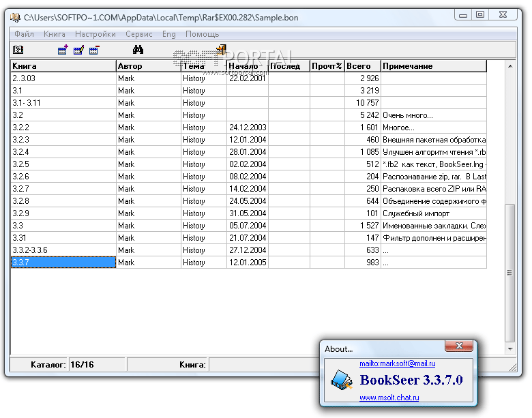Select book row 3.2.2
Image resolution: width=532 pixels, height=418 pixels.
(x=249, y=128)
